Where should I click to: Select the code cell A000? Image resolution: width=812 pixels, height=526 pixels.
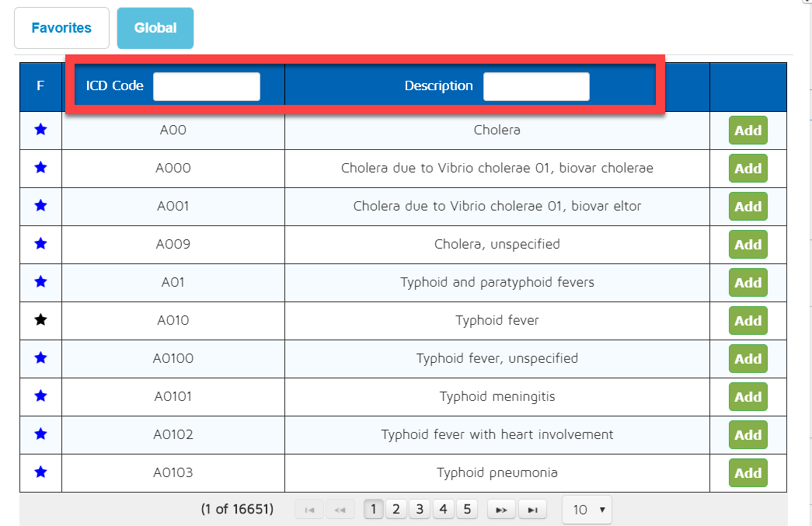point(173,168)
